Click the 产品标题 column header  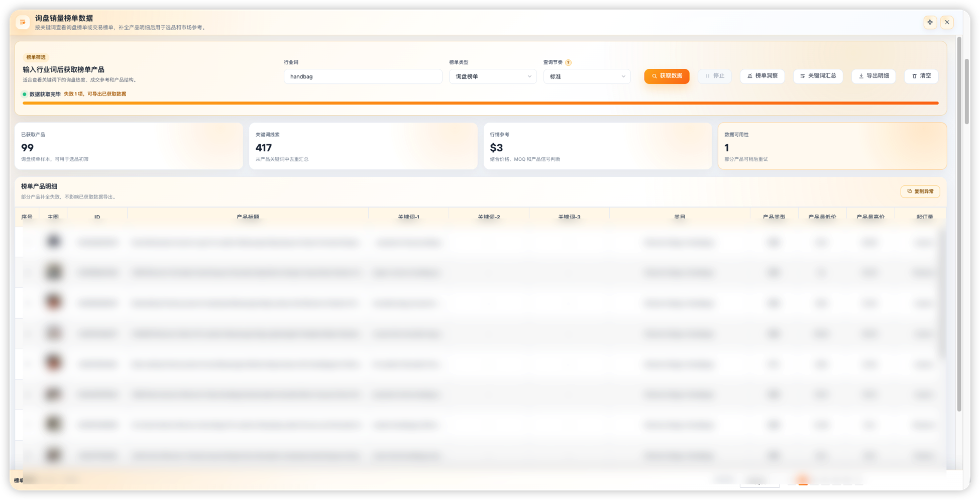(248, 217)
